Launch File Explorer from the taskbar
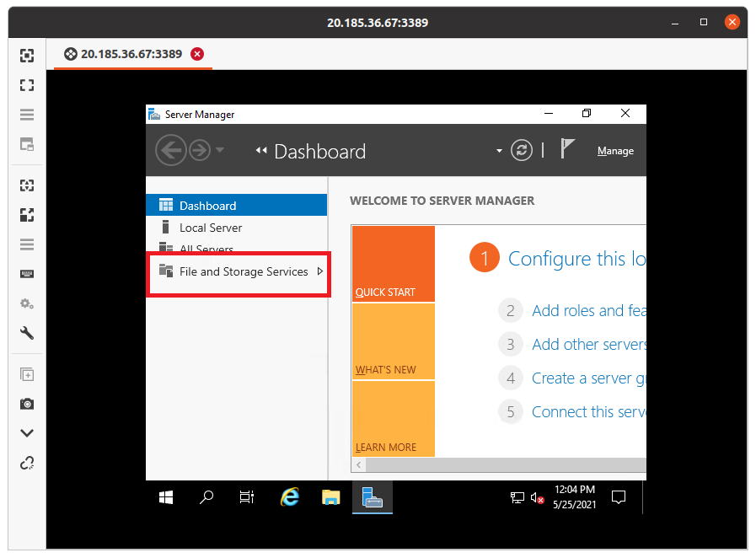 330,497
